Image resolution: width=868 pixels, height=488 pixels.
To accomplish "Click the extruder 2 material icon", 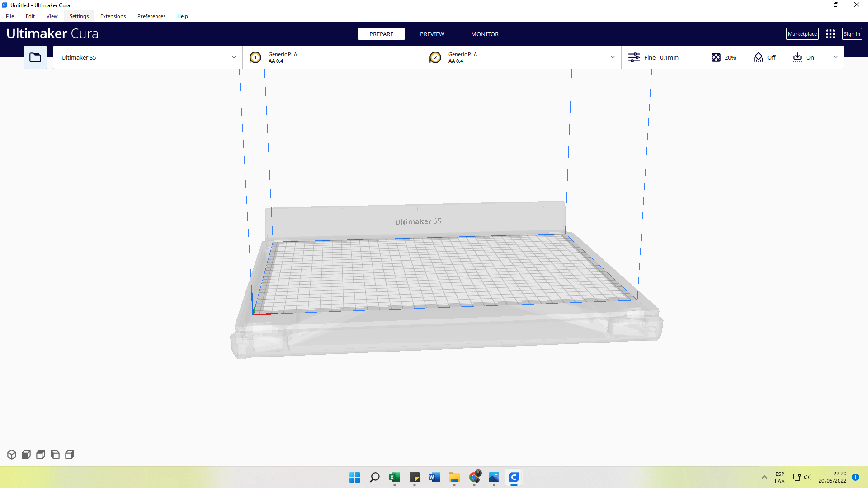I will [x=435, y=57].
